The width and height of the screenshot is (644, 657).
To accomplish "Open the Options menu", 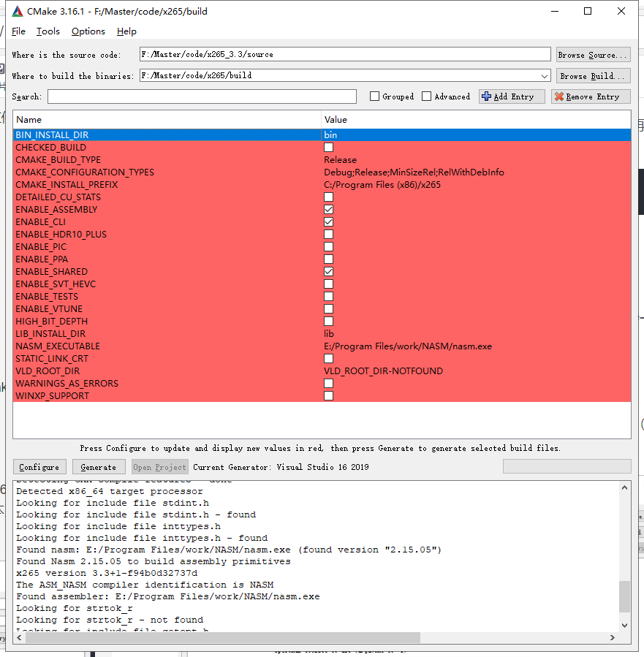I will (x=88, y=31).
